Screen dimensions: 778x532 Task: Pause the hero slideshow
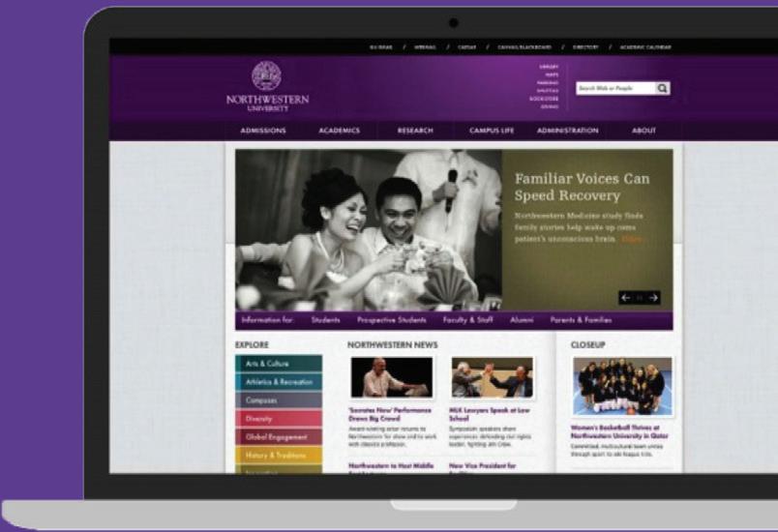(640, 298)
